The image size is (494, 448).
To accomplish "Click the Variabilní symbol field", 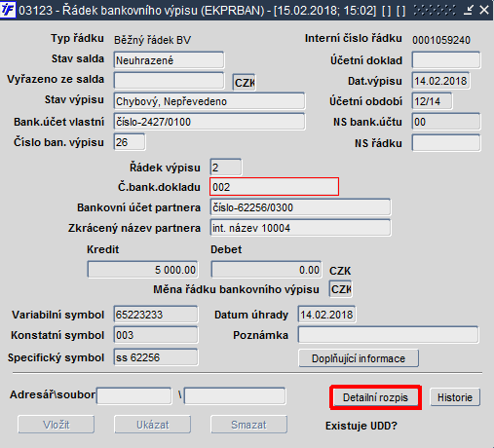I will click(156, 315).
